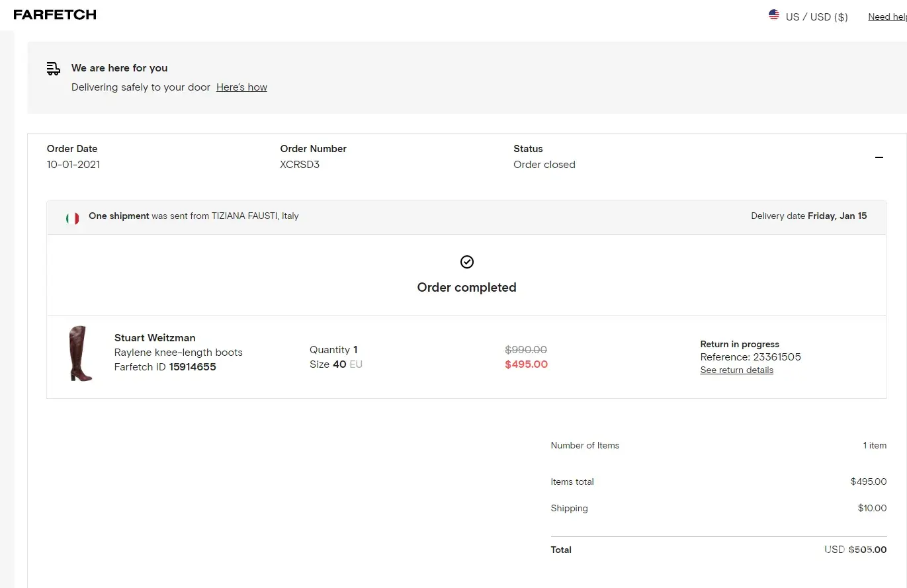The height and width of the screenshot is (588, 907).
Task: Click the Order closed status text
Action: pos(544,165)
